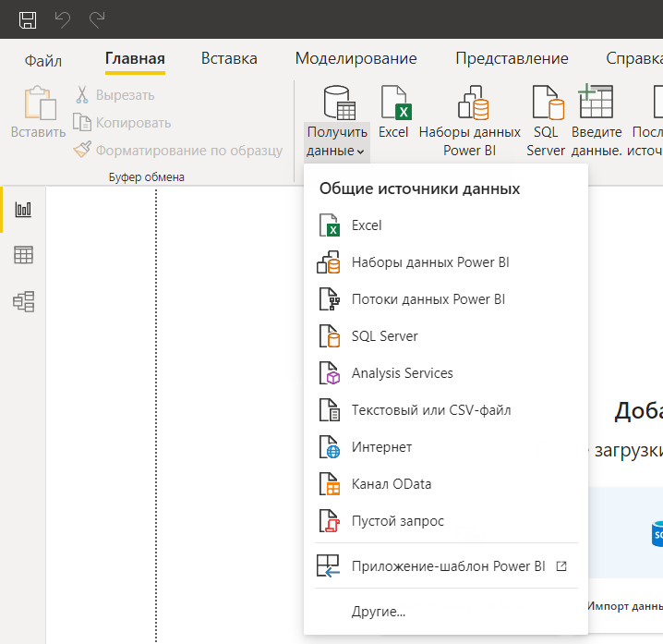
Task: Open the Представление tab
Action: [512, 59]
